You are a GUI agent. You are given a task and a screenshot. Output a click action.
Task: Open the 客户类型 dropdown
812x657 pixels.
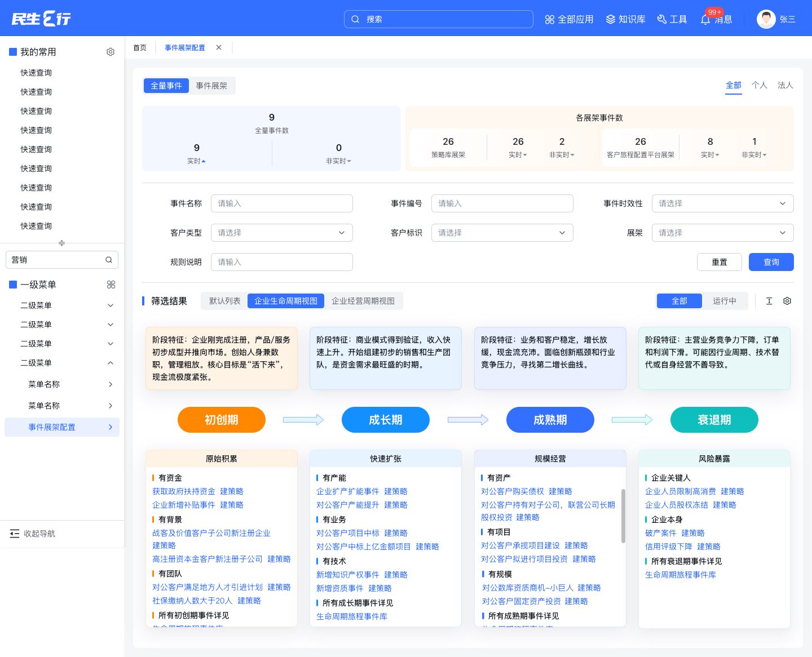[282, 233]
